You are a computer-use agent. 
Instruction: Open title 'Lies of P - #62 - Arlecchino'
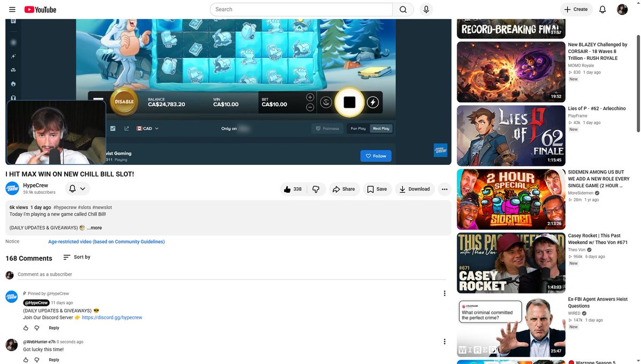(597, 108)
